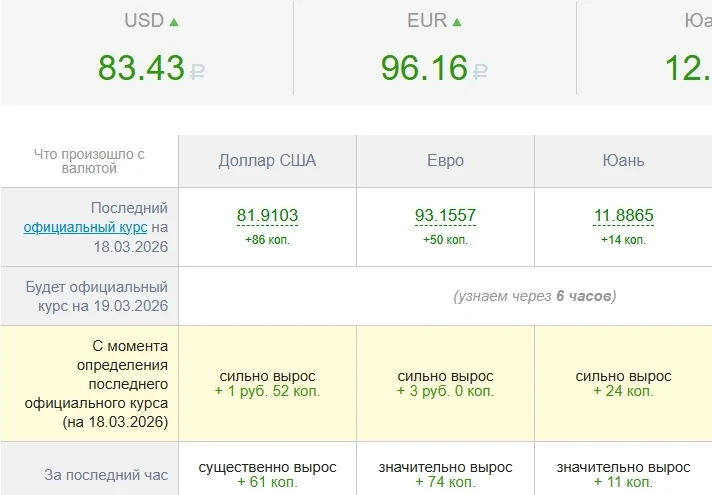
Task: Click the official yuan rate 11.8865
Action: click(623, 215)
